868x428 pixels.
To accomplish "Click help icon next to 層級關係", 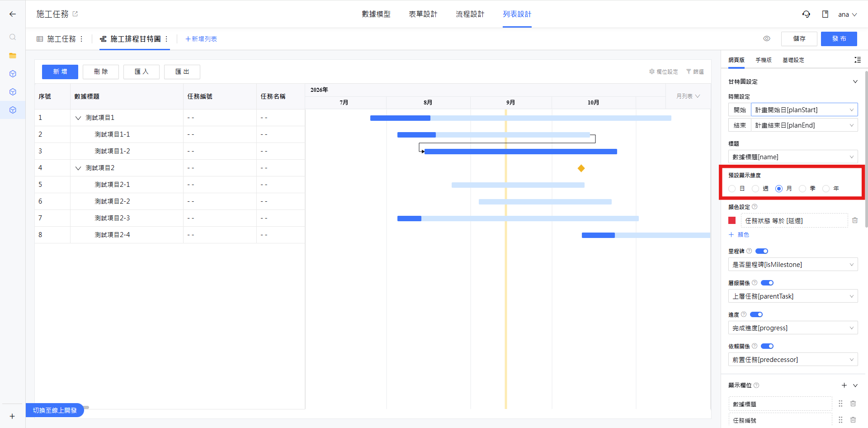I will tap(755, 283).
